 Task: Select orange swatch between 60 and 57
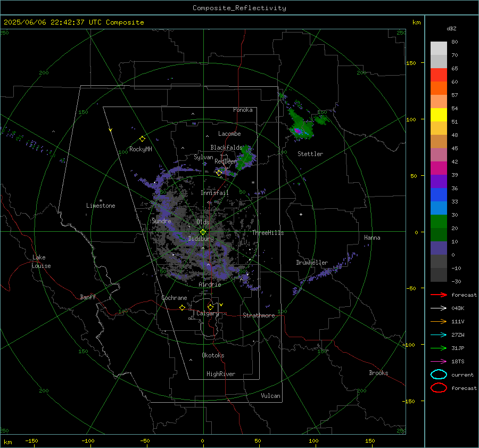pos(439,88)
